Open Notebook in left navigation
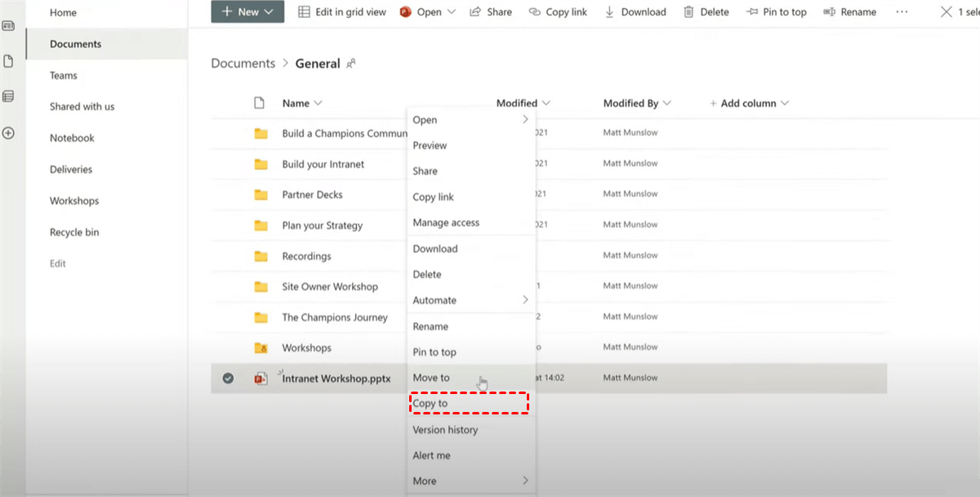980x497 pixels. [72, 138]
